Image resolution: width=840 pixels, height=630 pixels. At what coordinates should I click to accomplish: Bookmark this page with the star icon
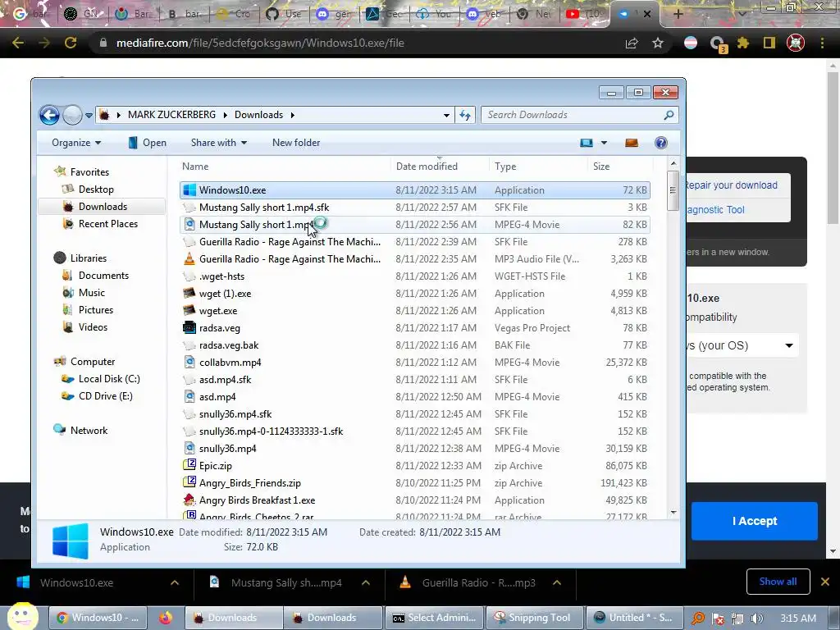tap(658, 43)
